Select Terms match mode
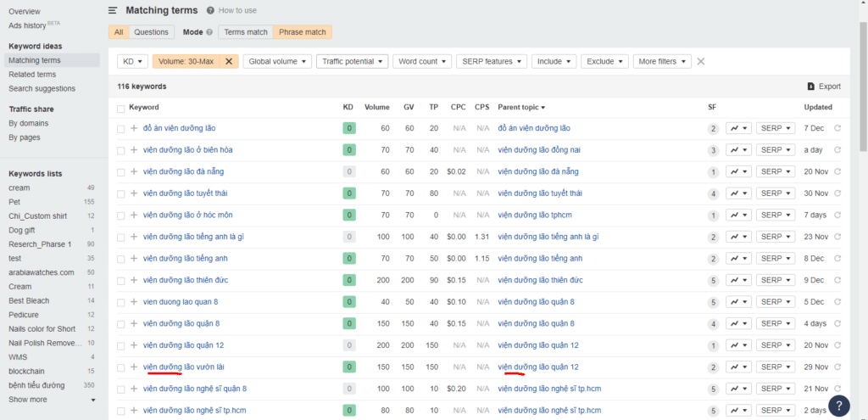This screenshot has width=868, height=420. [246, 32]
